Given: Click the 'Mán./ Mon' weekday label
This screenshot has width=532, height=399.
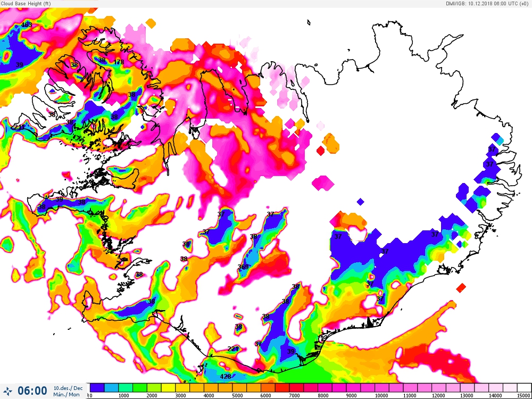Looking at the screenshot, I should pos(66,394).
